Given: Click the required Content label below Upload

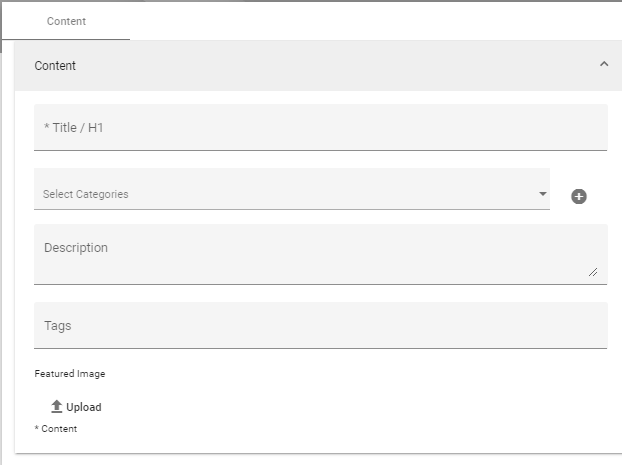Looking at the screenshot, I should tap(56, 428).
